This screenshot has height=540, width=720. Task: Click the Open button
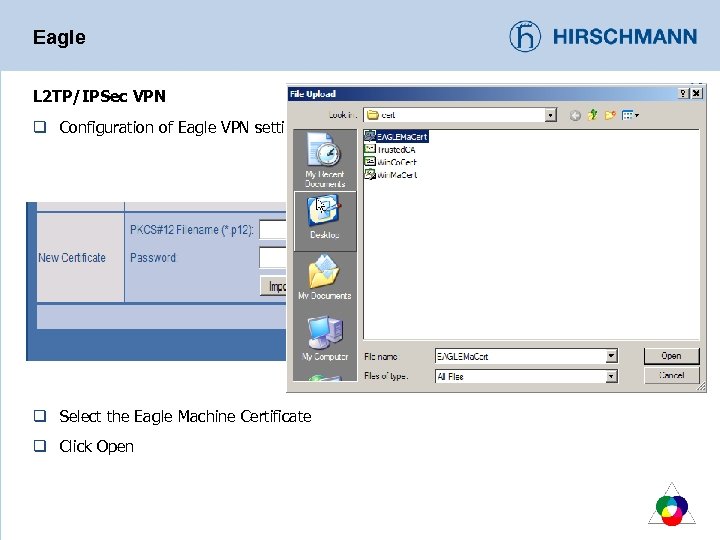point(671,356)
